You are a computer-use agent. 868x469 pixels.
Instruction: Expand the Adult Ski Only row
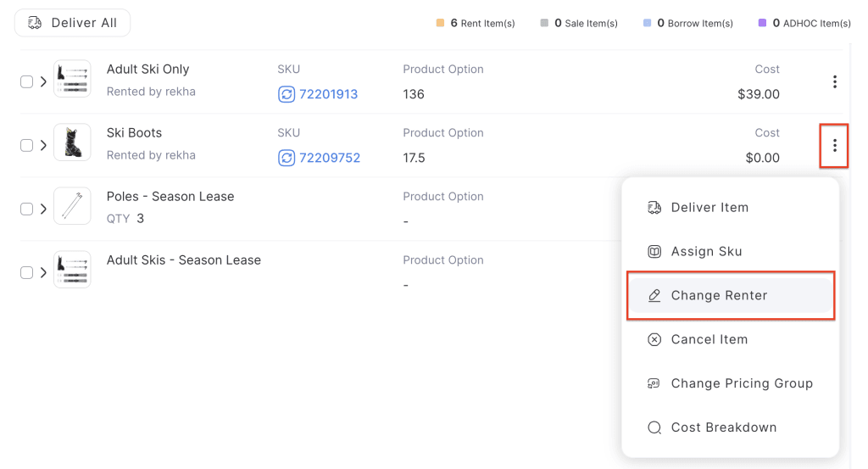tap(43, 82)
